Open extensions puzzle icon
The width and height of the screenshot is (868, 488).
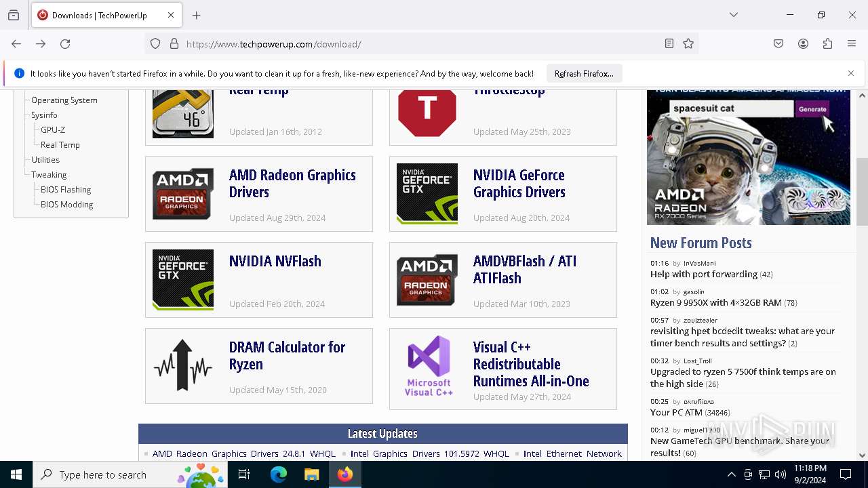click(x=827, y=44)
